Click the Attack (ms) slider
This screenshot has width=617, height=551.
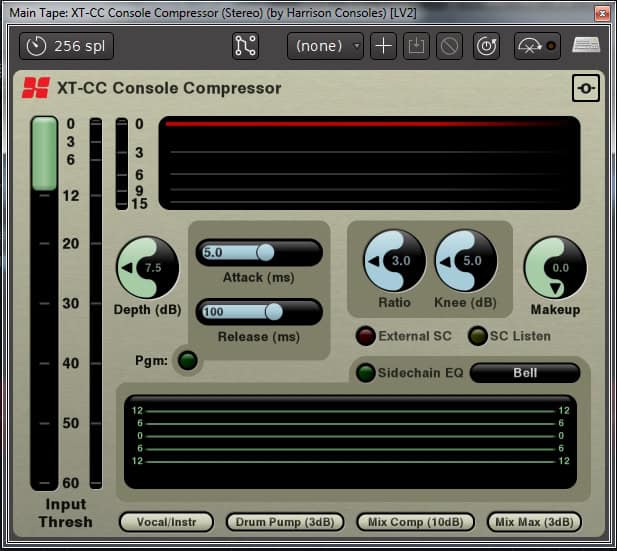(x=259, y=253)
